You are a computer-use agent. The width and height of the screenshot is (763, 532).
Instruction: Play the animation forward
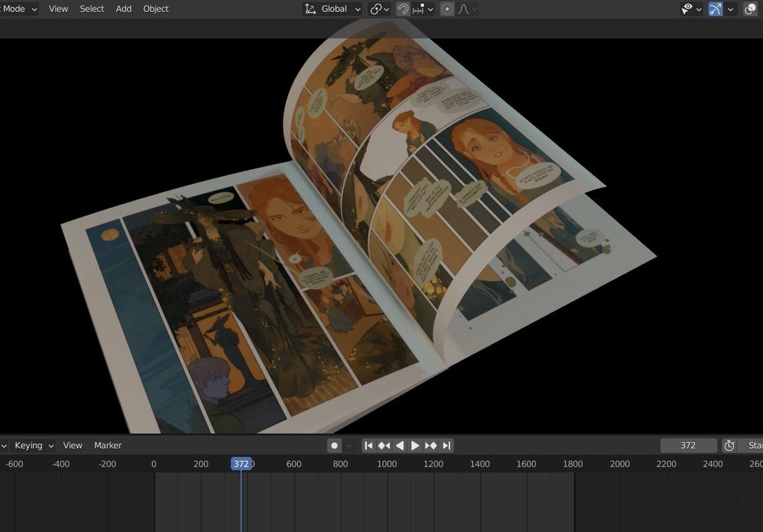click(x=415, y=446)
